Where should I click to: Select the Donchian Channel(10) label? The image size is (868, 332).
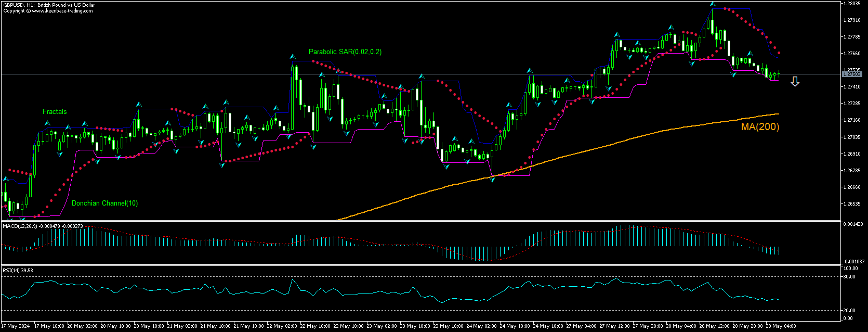104,203
